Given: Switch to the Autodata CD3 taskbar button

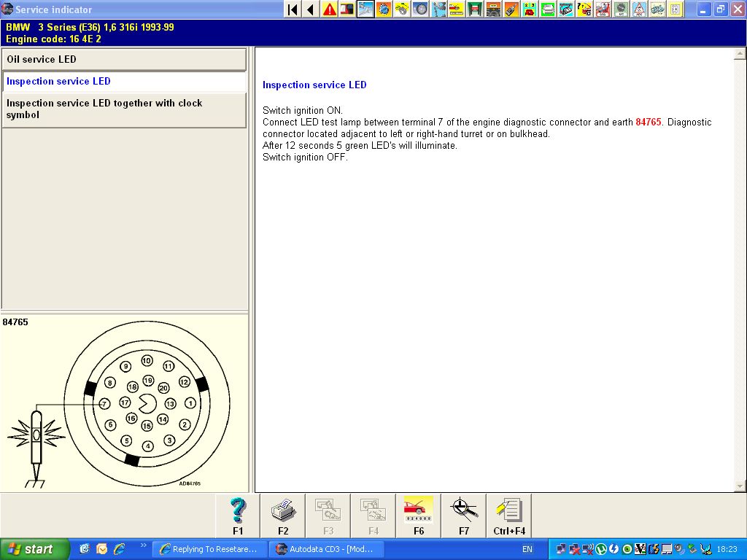Looking at the screenshot, I should pyautogui.click(x=325, y=549).
